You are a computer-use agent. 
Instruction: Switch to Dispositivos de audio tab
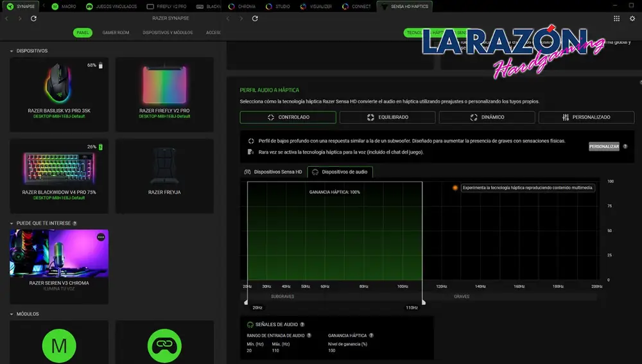tap(340, 172)
